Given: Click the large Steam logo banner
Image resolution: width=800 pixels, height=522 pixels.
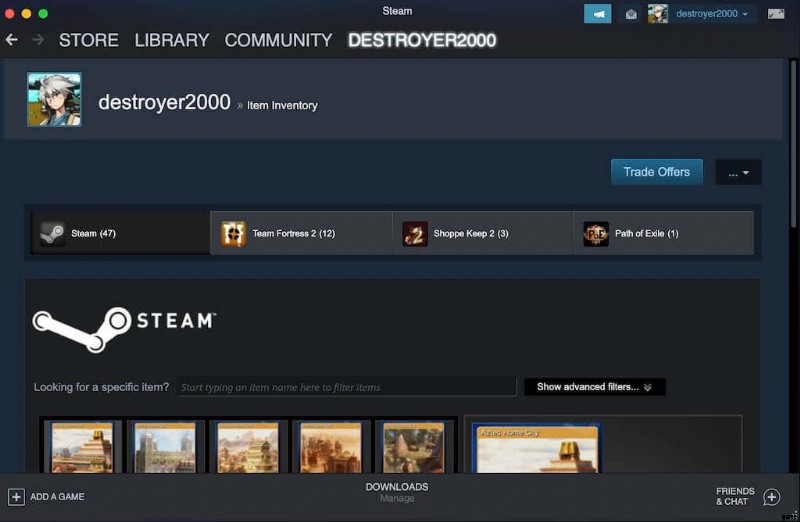Looking at the screenshot, I should (x=124, y=329).
